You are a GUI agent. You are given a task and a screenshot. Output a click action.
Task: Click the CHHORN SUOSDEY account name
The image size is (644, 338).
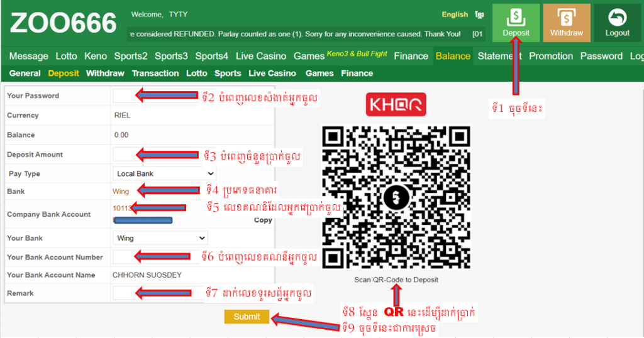tap(147, 275)
